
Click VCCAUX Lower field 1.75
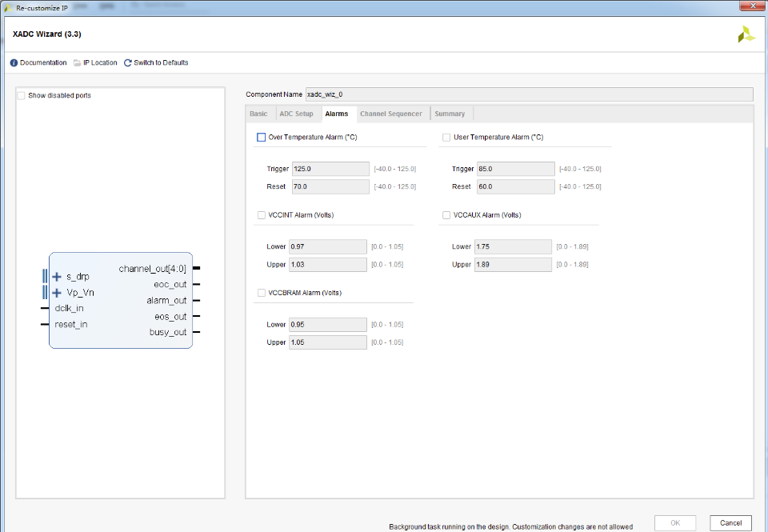[513, 247]
